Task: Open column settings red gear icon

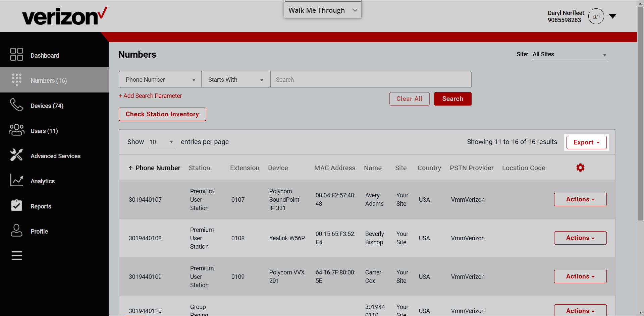Action: (x=580, y=168)
